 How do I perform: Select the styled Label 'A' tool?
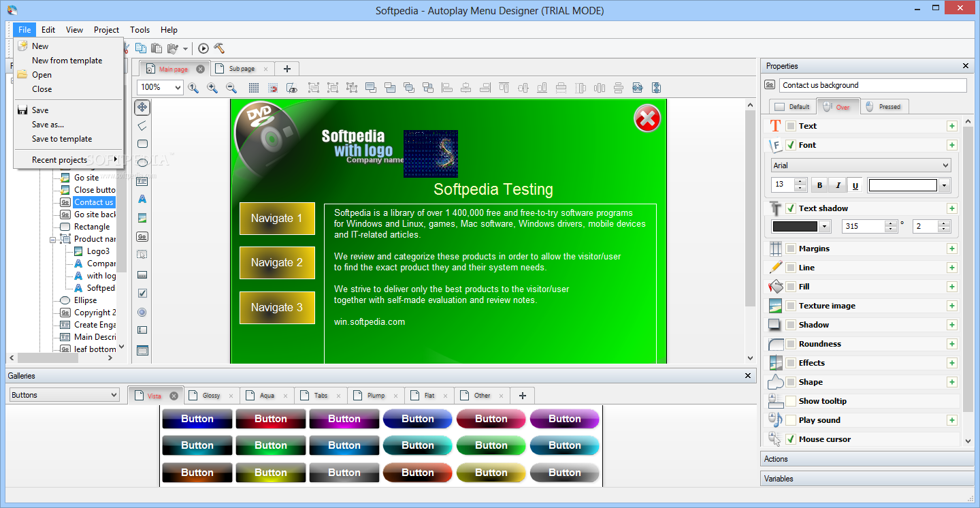coord(142,200)
